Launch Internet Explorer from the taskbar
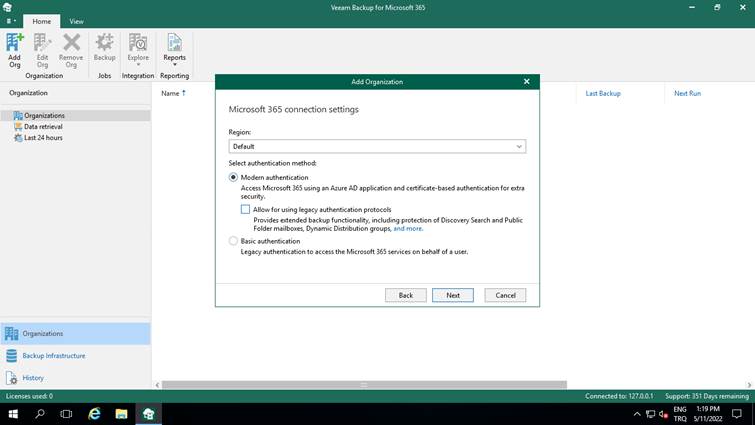Screen dimensions: 755x425 click(x=95, y=413)
